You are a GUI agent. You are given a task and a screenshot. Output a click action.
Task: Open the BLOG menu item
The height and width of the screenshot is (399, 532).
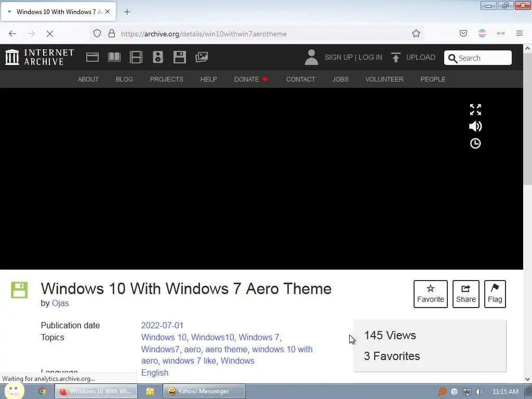coord(125,79)
